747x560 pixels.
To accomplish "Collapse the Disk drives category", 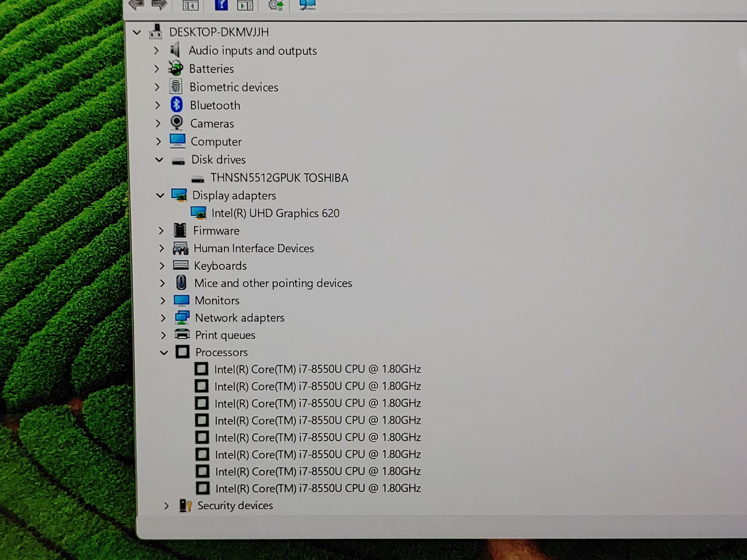I will coord(159,160).
